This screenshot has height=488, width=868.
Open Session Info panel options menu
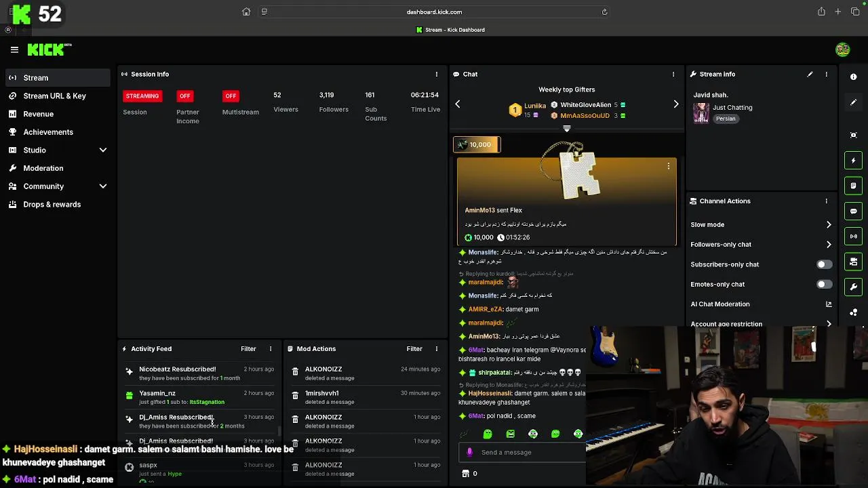(x=437, y=74)
